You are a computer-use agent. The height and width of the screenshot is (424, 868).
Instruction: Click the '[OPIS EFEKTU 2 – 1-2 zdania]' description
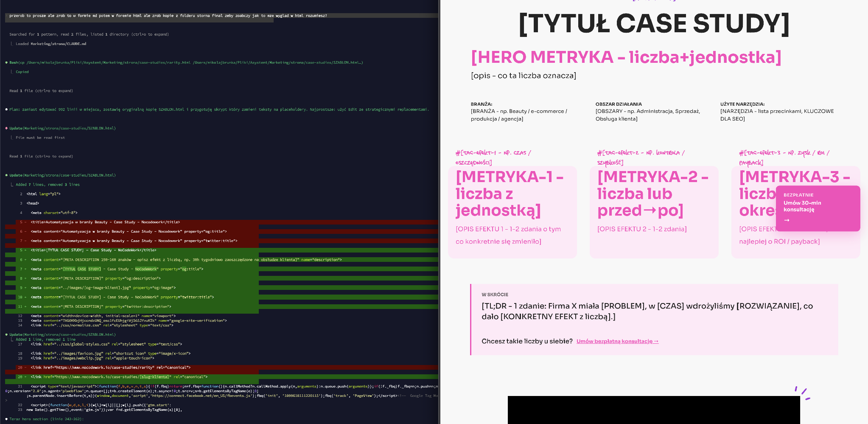[x=642, y=229]
